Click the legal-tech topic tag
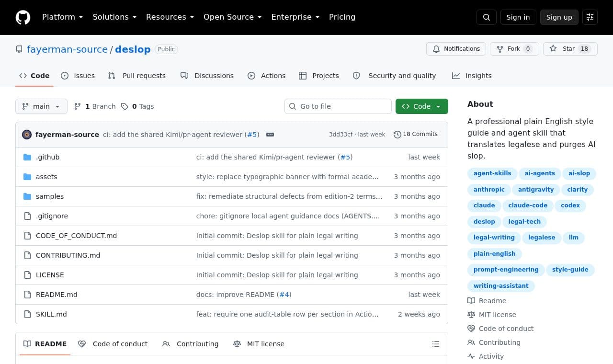613x364 pixels. click(x=524, y=222)
